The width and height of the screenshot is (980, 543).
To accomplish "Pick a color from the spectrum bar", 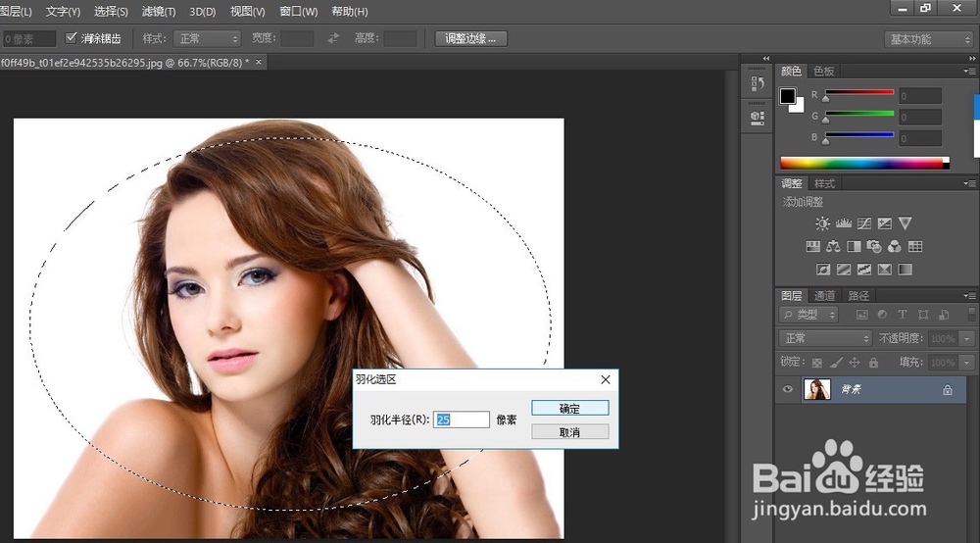I will click(864, 163).
